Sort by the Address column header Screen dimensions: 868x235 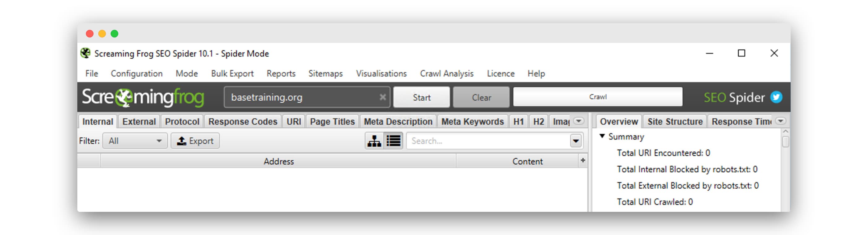(x=279, y=161)
